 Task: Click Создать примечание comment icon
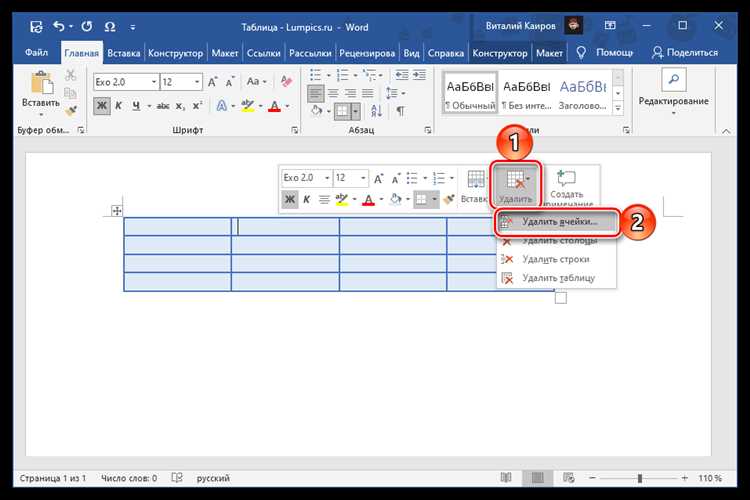566,178
